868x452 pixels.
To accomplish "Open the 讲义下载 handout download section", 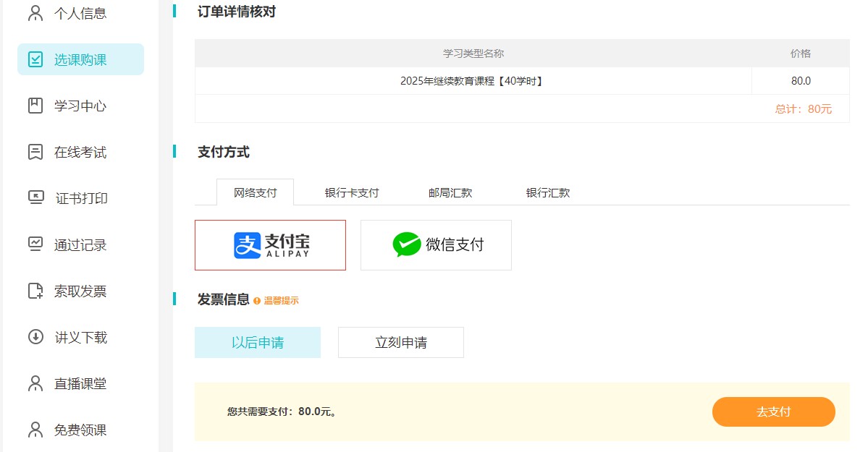I will [81, 337].
